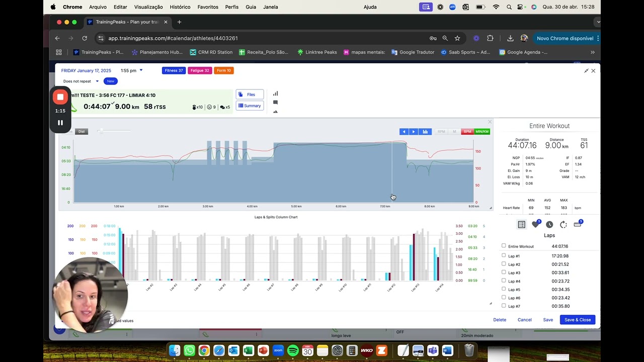This screenshot has height=362, width=644.
Task: Open the Editar menu
Action: (x=120, y=7)
